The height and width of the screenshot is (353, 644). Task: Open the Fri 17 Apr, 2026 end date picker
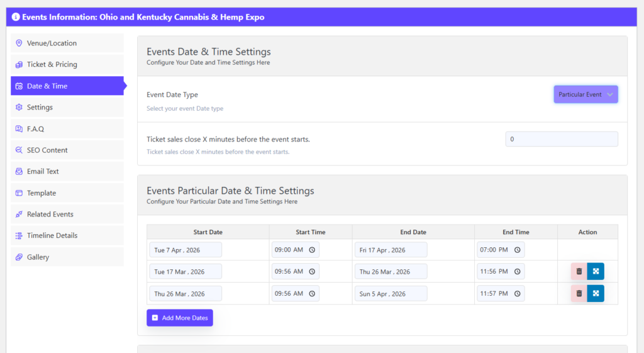[391, 250]
